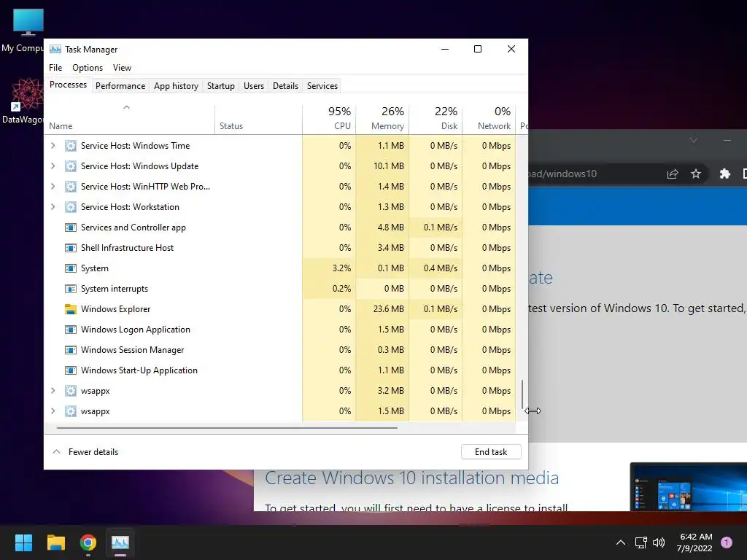Open the Options menu
This screenshot has height=560, width=747.
point(88,68)
